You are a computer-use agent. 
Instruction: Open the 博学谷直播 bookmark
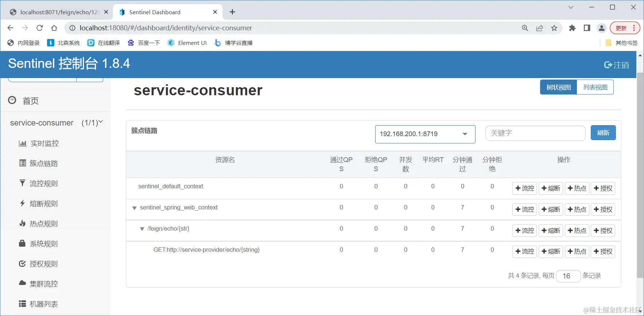(x=233, y=43)
